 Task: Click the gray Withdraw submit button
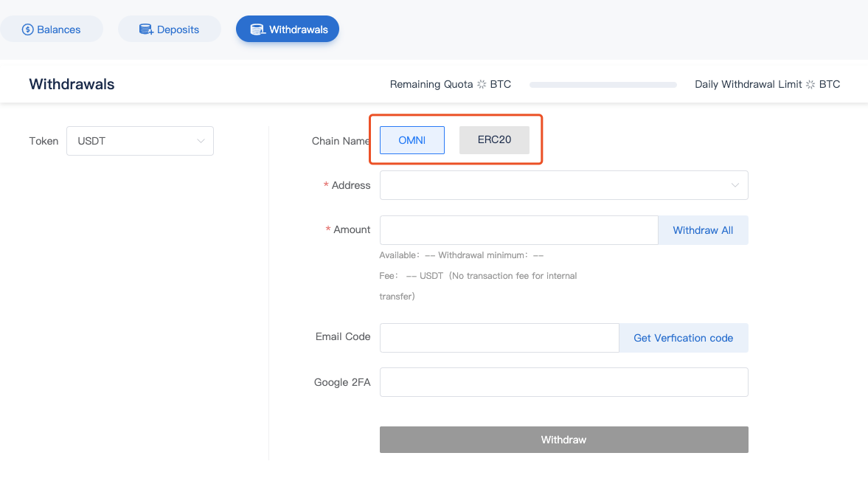point(563,440)
